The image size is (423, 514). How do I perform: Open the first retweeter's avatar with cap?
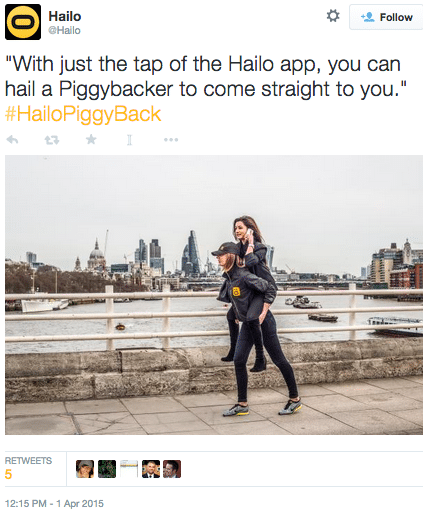(85, 469)
